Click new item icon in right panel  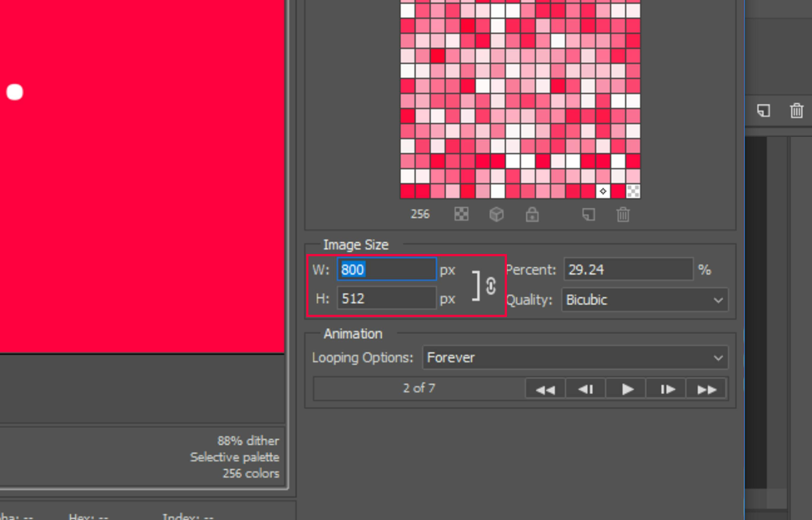coord(764,110)
